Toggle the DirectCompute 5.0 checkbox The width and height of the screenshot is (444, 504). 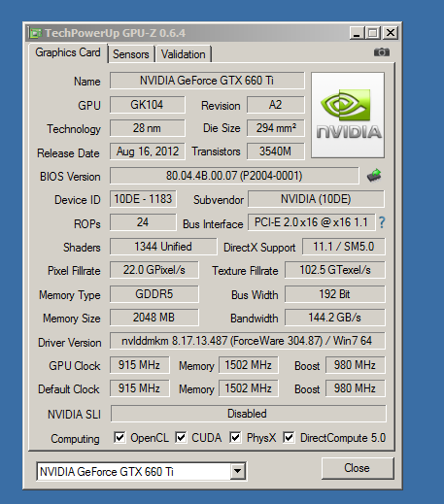(289, 438)
